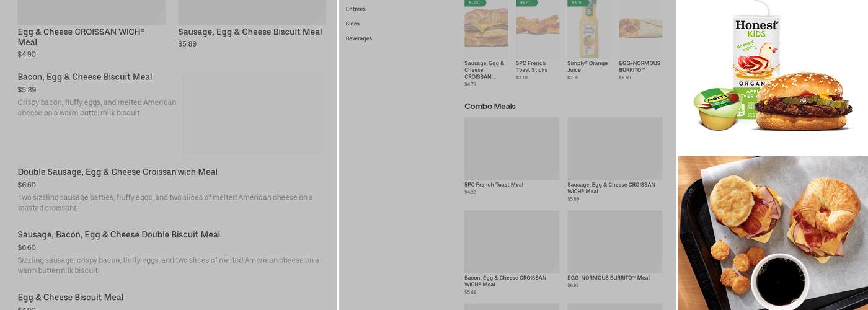The height and width of the screenshot is (310, 868).
Task: Click the 5PC French Toast Sticks picture
Action: pyautogui.click(x=538, y=29)
